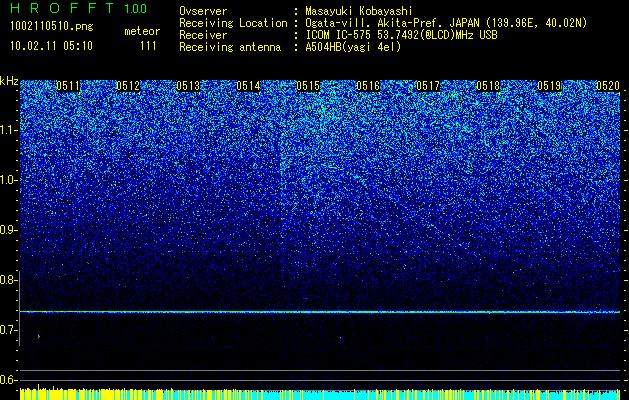
Task: Click the meteor count 111
Action: tap(148, 46)
